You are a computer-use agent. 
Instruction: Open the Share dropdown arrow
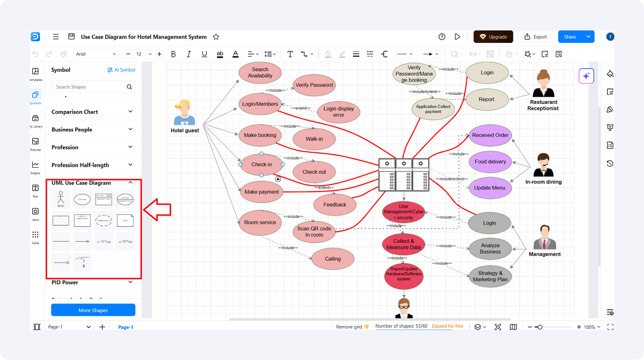pyautogui.click(x=589, y=36)
